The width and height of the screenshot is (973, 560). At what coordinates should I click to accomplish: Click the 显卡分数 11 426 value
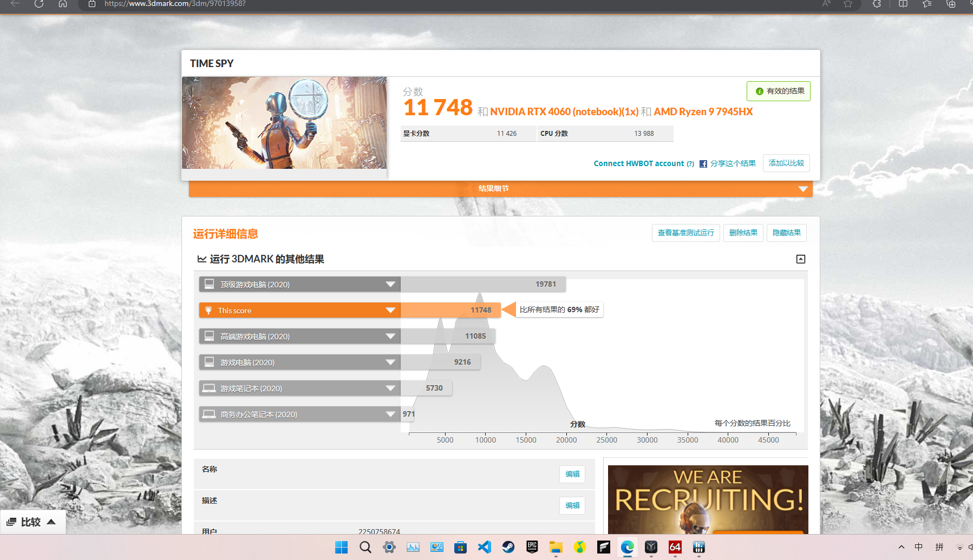507,134
